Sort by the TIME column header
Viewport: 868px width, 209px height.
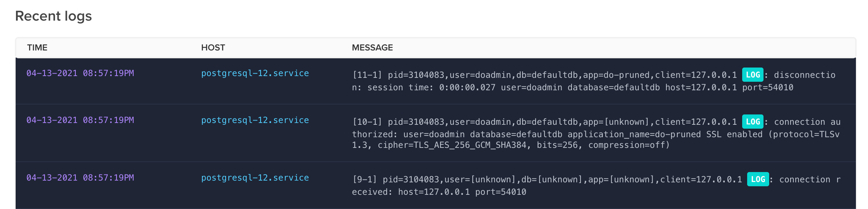tap(37, 48)
